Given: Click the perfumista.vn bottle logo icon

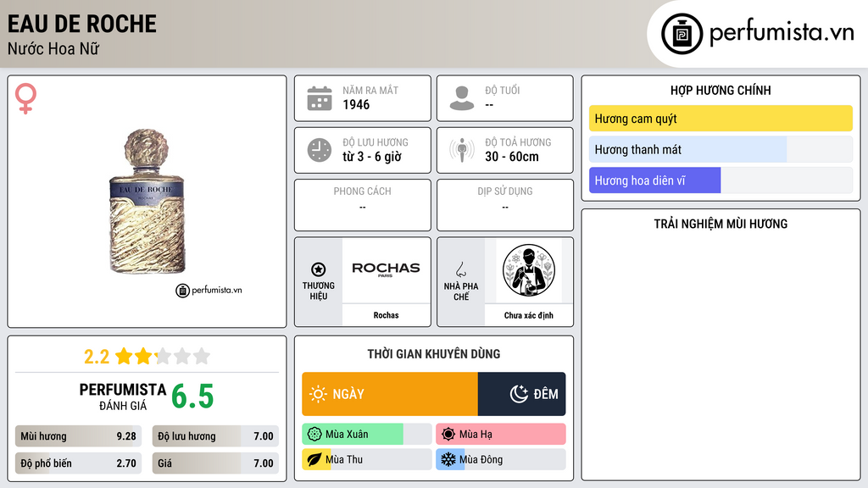Looking at the screenshot, I should tap(682, 34).
